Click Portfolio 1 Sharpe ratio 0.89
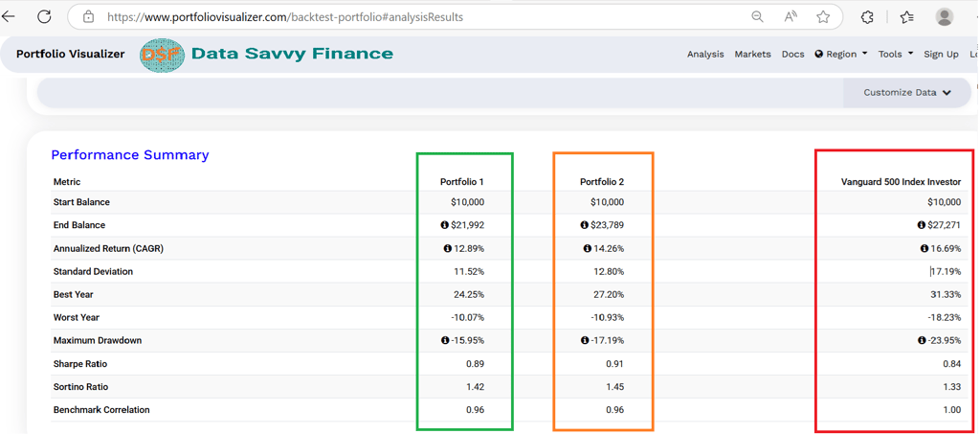 coord(476,364)
